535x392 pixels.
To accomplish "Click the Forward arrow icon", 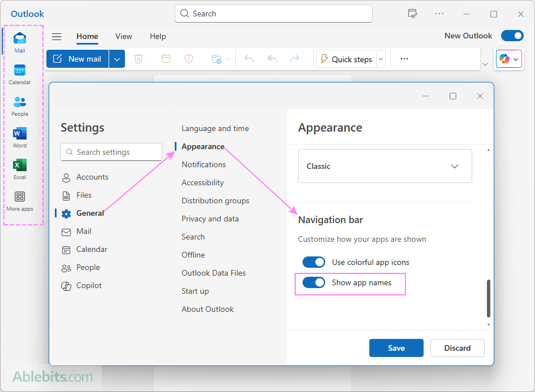I will tap(295, 59).
